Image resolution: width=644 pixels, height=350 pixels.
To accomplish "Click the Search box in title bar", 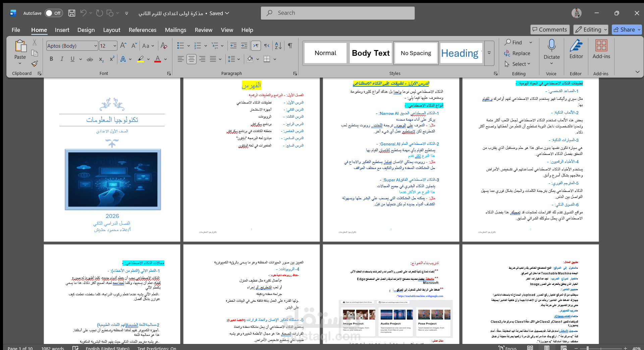I will pyautogui.click(x=337, y=13).
